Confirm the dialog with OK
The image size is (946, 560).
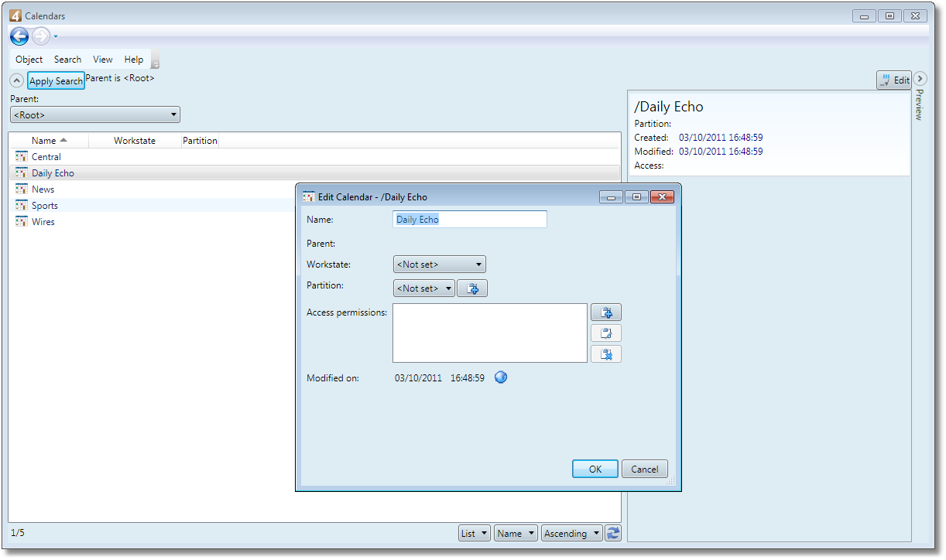tap(595, 469)
